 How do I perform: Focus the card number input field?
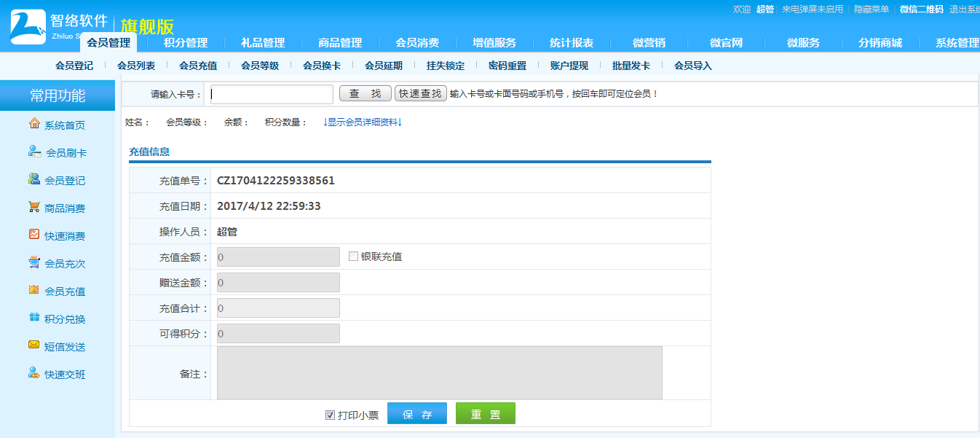[x=271, y=95]
